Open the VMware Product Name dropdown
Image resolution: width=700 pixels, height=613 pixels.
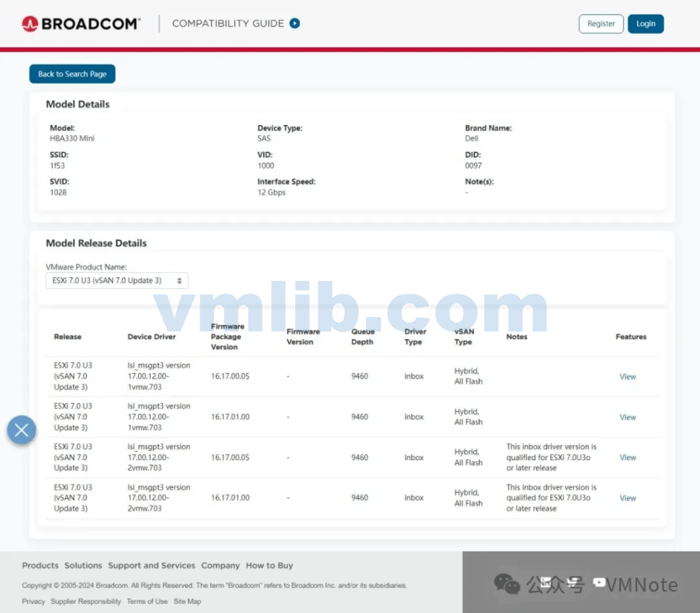coord(117,281)
